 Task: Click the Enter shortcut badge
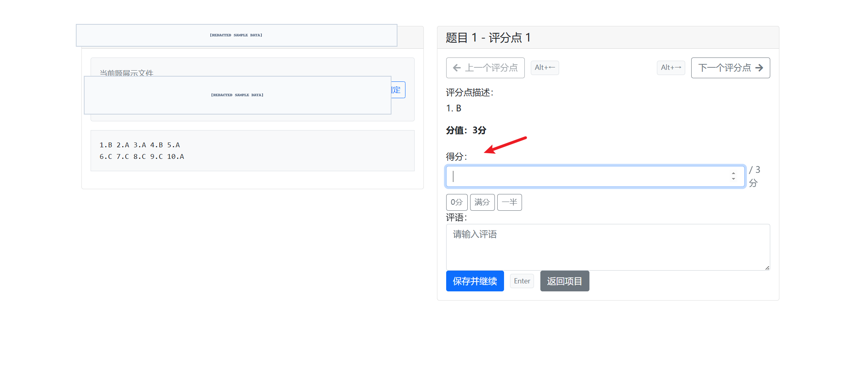click(522, 281)
